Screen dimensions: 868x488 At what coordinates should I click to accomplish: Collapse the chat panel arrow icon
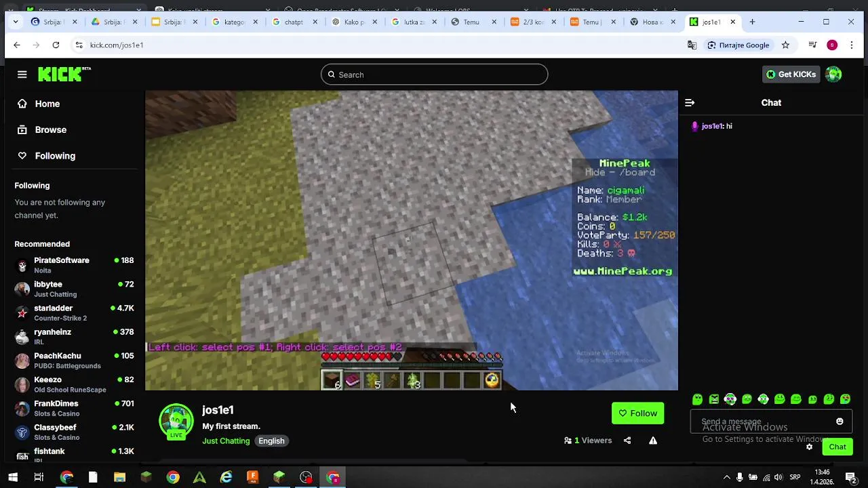(x=690, y=103)
